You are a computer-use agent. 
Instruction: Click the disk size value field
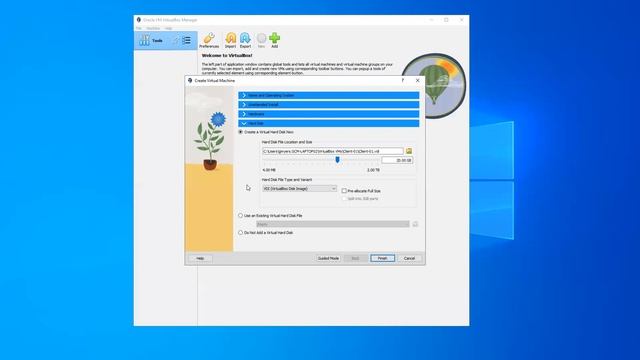pyautogui.click(x=397, y=160)
